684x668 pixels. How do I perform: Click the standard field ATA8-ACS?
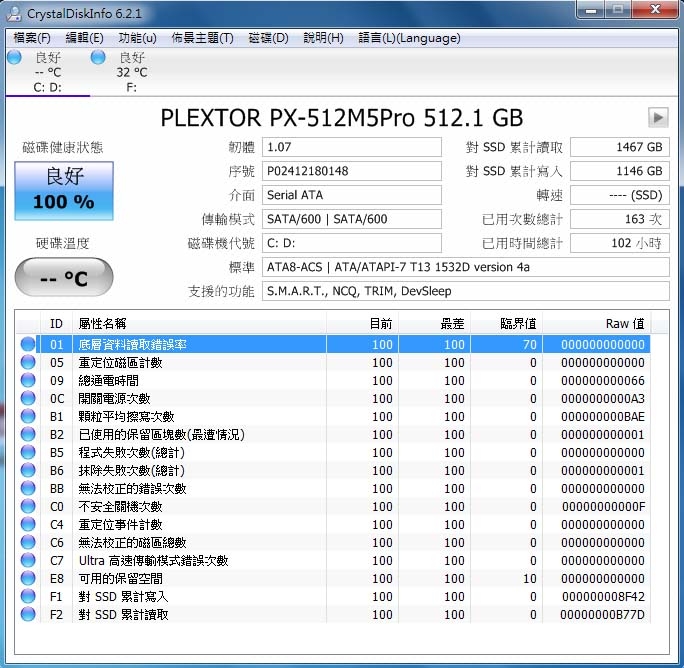coord(465,267)
